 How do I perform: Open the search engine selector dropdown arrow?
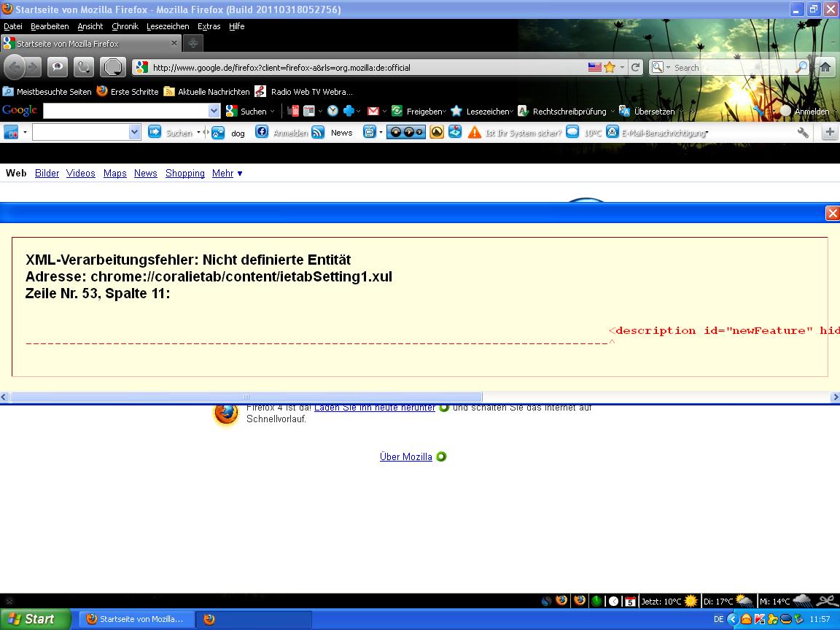click(x=668, y=68)
